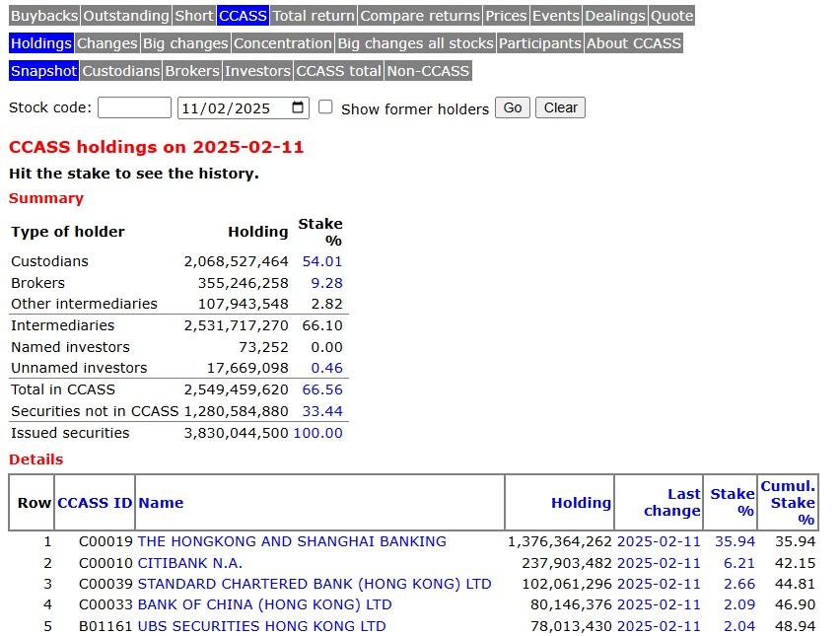Screen dimensions: 840x636
Task: Tick the Show former holders checkbox
Action: coord(325,107)
